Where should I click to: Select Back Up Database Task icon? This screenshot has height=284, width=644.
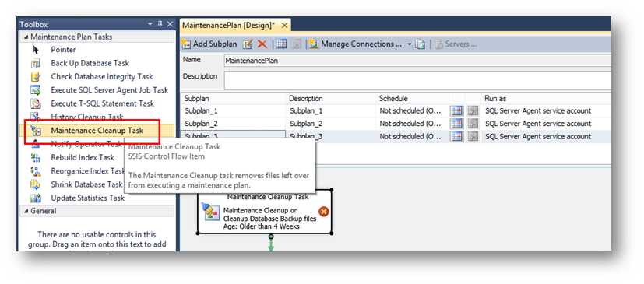click(36, 63)
